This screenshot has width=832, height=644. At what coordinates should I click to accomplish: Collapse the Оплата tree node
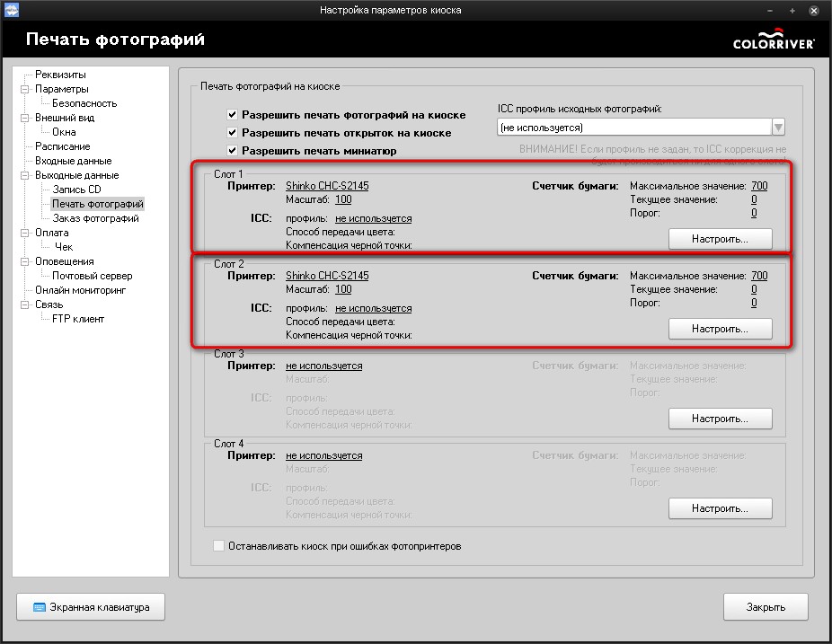[25, 233]
